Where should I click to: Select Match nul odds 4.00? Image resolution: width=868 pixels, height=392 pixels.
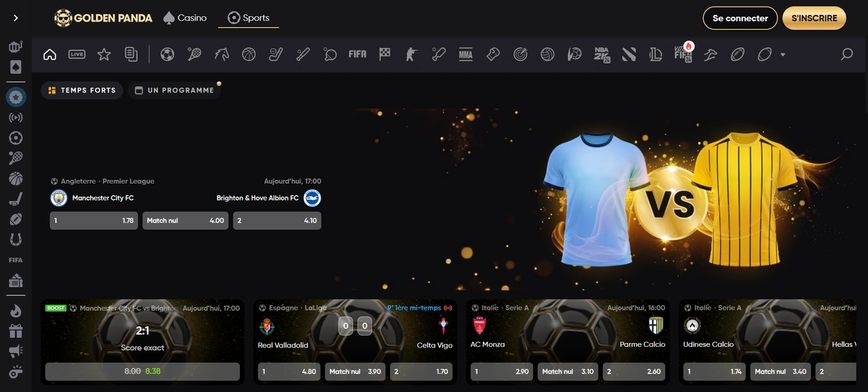pos(185,220)
